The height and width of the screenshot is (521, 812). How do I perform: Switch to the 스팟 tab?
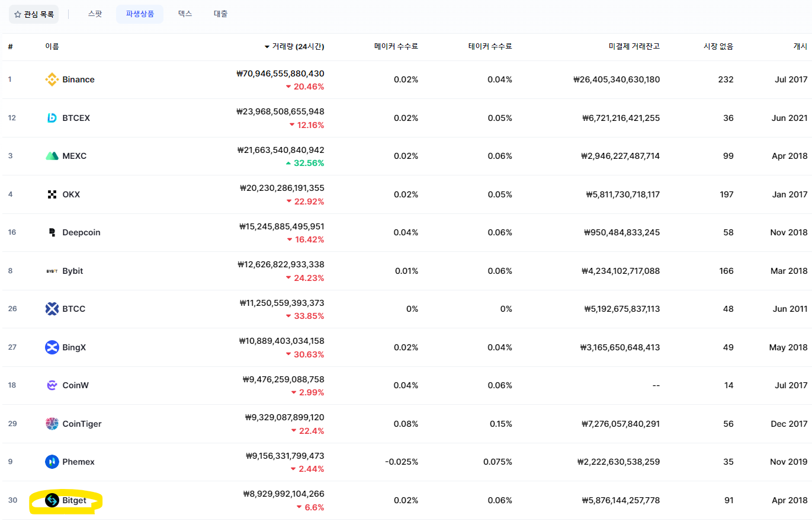point(95,14)
